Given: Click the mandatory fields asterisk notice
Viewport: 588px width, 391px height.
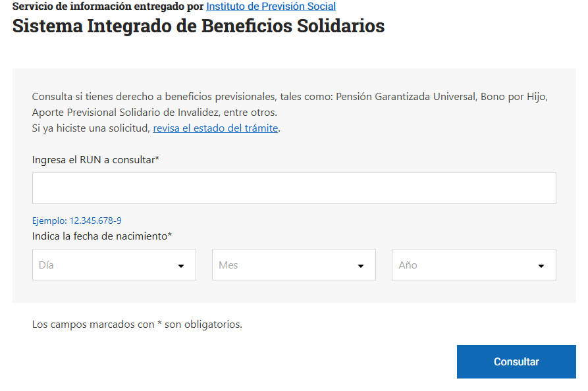Looking at the screenshot, I should pyautogui.click(x=138, y=325).
